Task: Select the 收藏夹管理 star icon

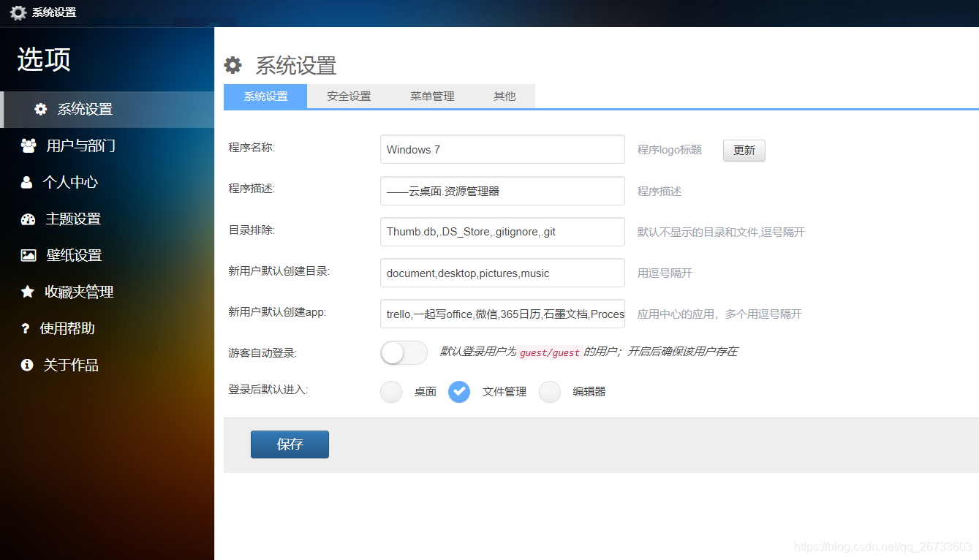Action: (28, 292)
